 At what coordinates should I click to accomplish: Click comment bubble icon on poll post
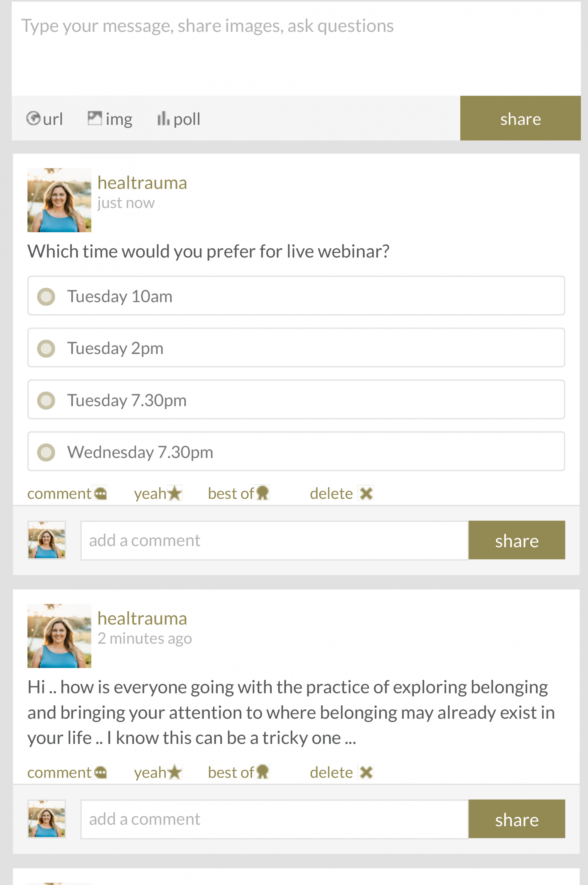click(100, 493)
